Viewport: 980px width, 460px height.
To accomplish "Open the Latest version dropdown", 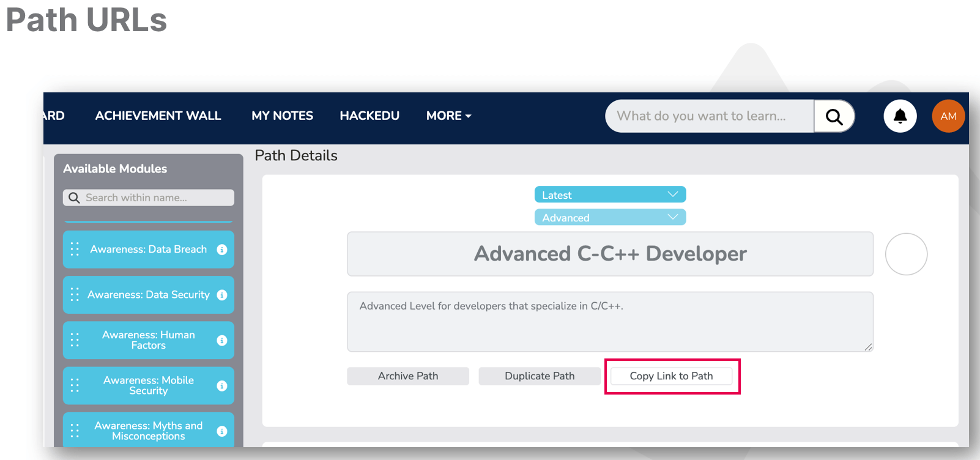I will point(610,195).
